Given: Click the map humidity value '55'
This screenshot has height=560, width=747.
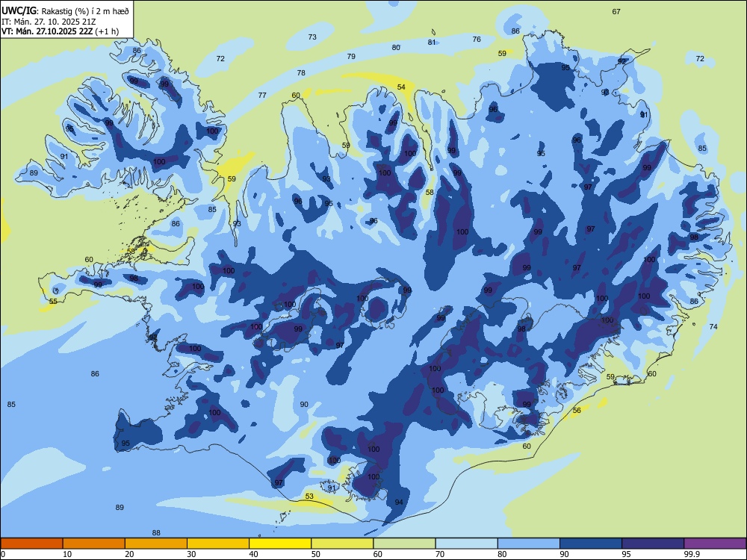Looking at the screenshot, I should [x=53, y=302].
